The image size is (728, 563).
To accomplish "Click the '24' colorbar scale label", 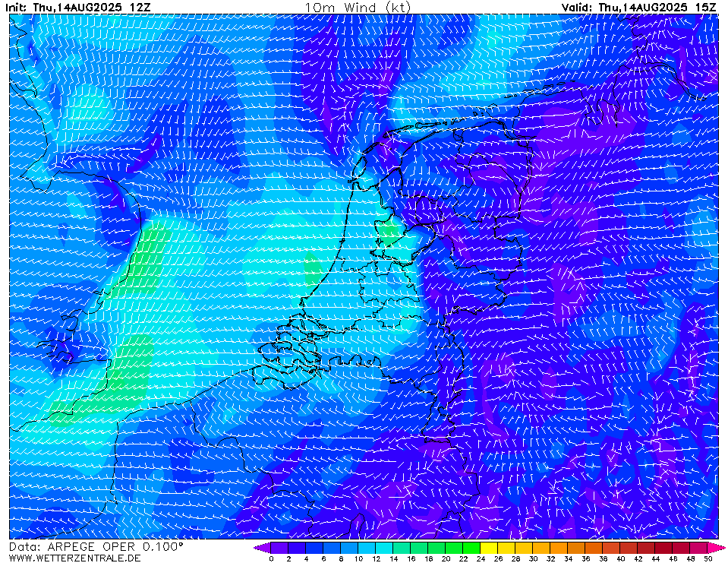I will point(481,558).
